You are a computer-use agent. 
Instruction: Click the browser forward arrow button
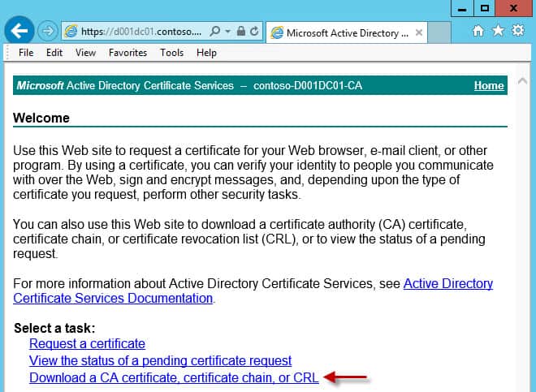coord(48,31)
